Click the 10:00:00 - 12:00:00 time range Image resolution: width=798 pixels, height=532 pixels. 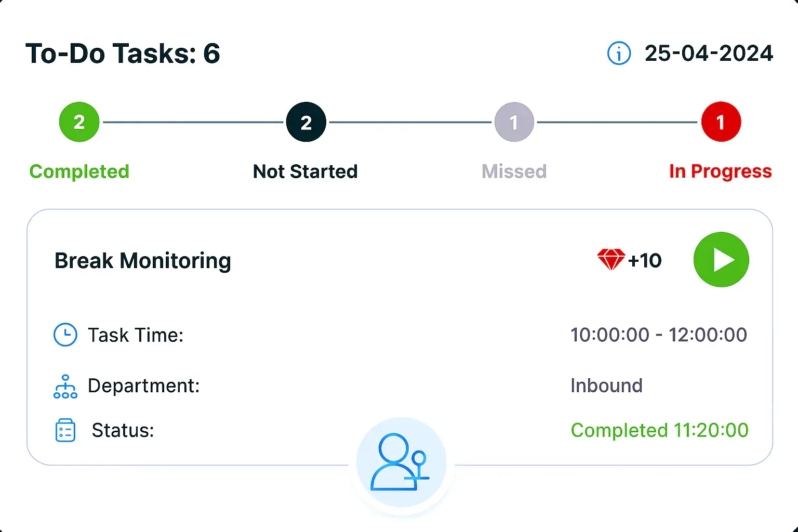pos(659,335)
